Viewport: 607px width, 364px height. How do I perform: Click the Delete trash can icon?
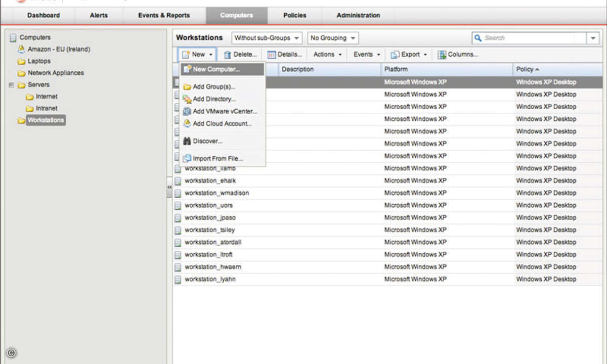[x=228, y=55]
